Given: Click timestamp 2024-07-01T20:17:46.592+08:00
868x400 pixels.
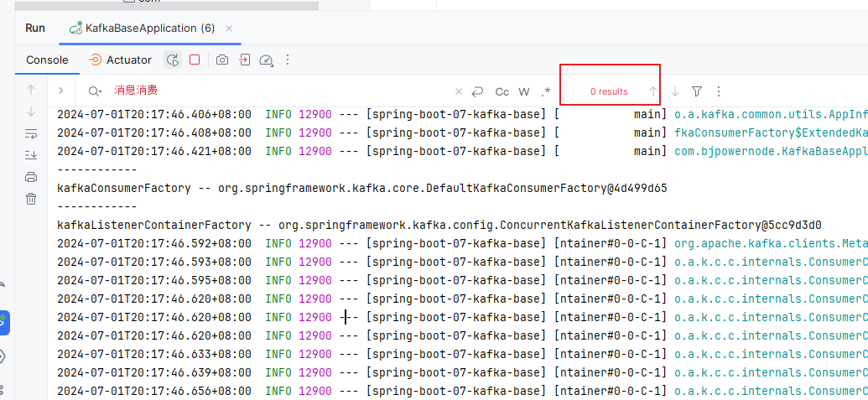Looking at the screenshot, I should [x=154, y=243].
